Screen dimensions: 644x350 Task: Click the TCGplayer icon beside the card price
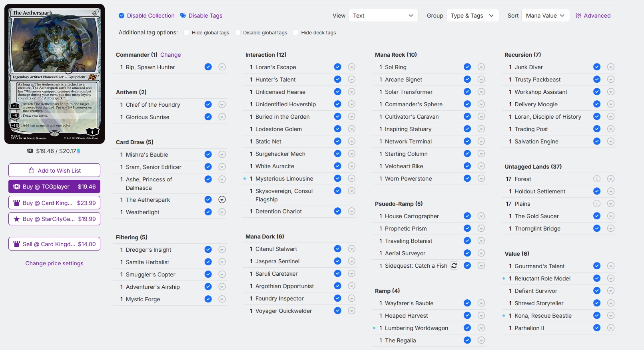pyautogui.click(x=30, y=151)
